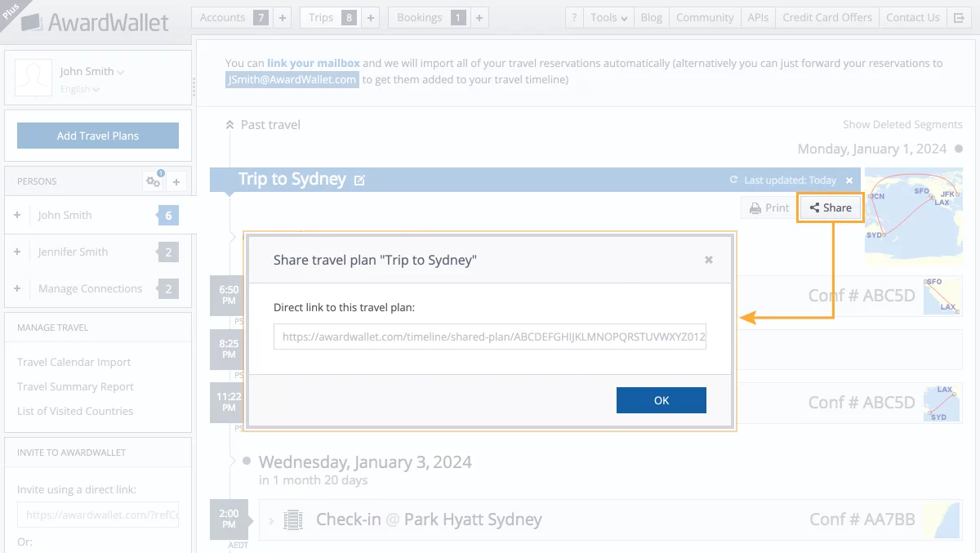The width and height of the screenshot is (980, 553).
Task: Click John Smith profile avatar
Action: click(33, 78)
